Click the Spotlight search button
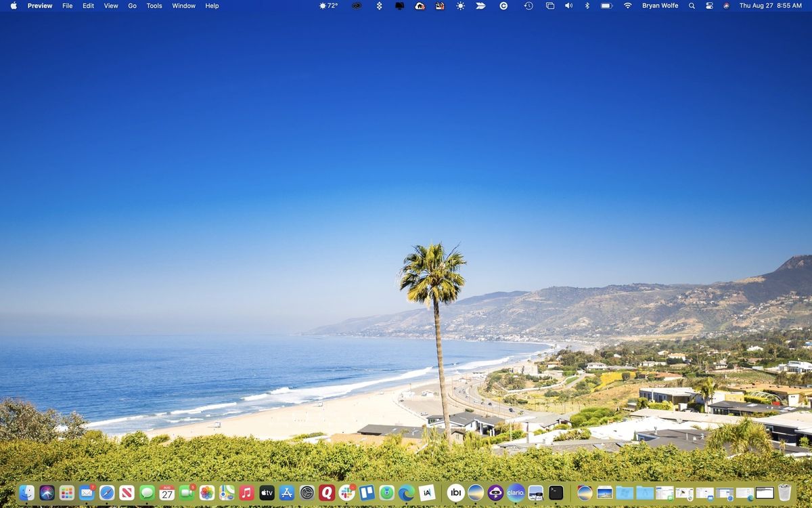The height and width of the screenshot is (508, 812). (x=692, y=5)
